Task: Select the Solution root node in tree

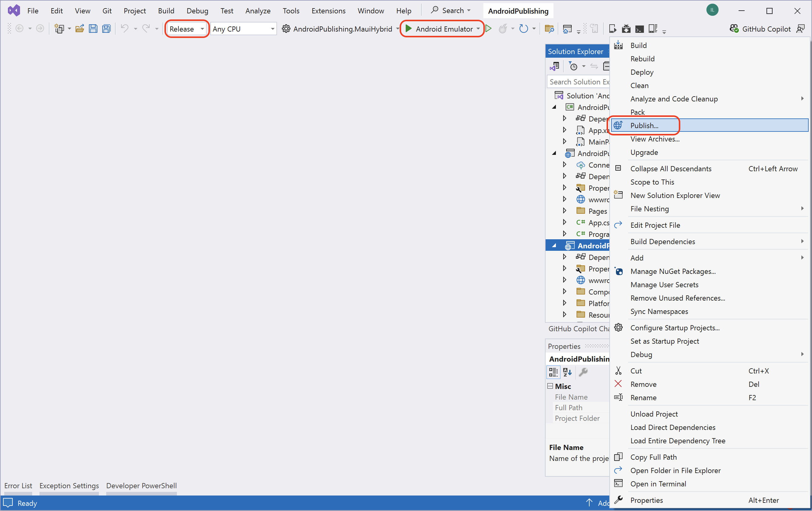Action: point(582,96)
